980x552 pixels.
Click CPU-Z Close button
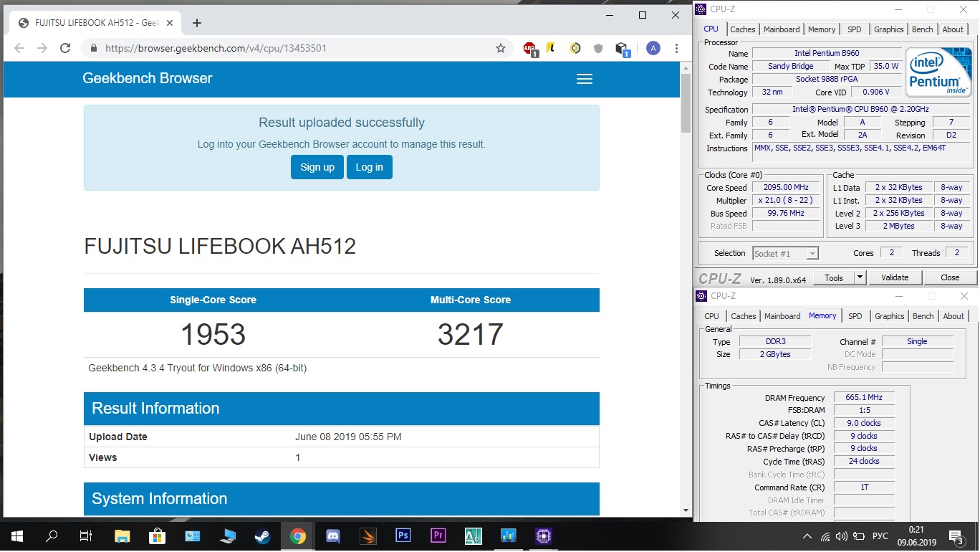tap(950, 277)
